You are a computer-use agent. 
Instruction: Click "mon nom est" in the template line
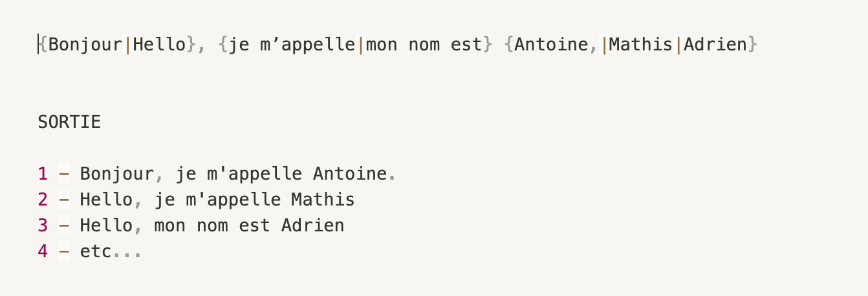point(424,45)
